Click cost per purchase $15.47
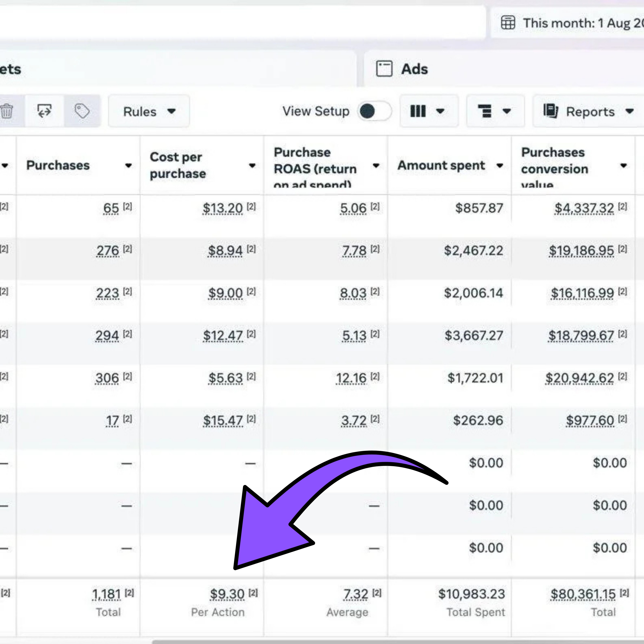Viewport: 644px width, 644px height. click(x=223, y=421)
